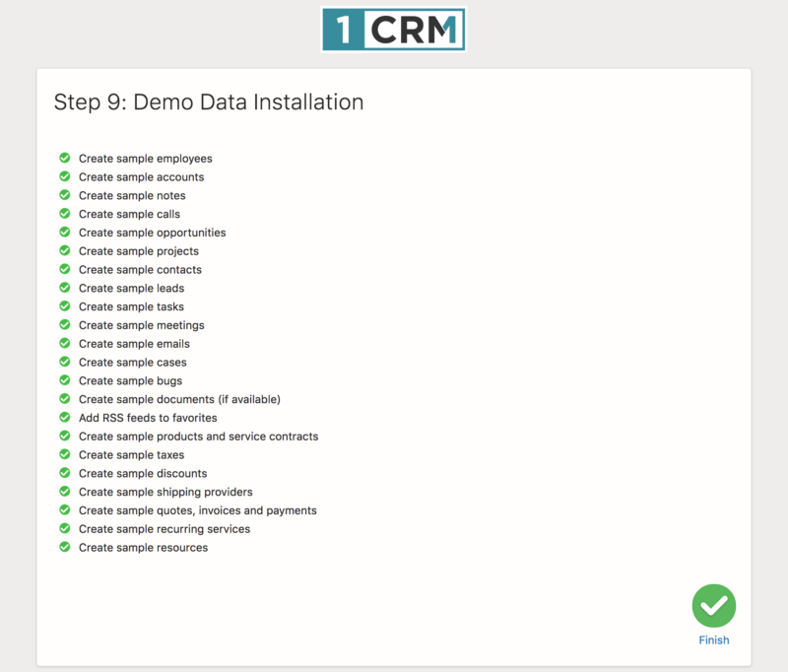Click the Step 9: Demo Data Installation heading
This screenshot has width=788, height=672.
208,101
